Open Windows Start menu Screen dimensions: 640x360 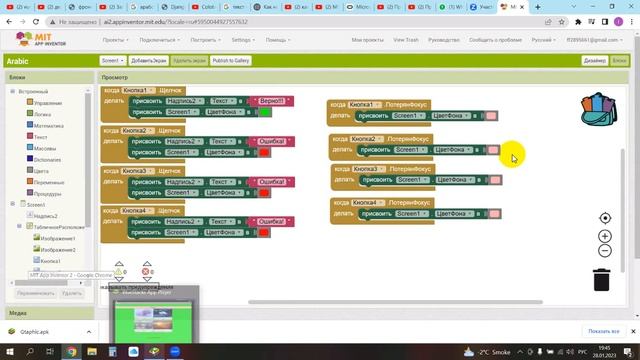tap(9, 351)
